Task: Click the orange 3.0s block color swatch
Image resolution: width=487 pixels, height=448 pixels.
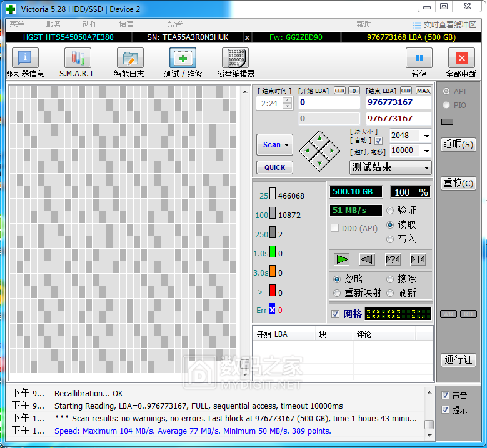Action: [x=273, y=271]
